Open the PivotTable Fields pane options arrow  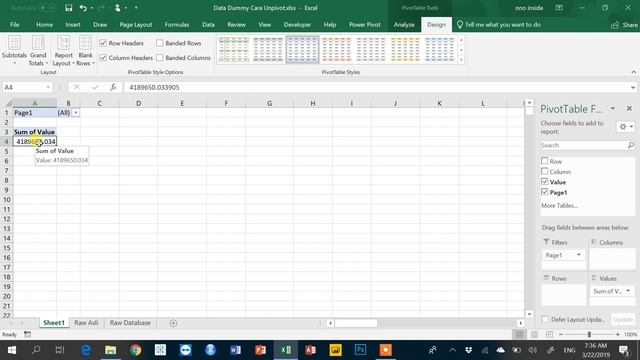(x=613, y=108)
